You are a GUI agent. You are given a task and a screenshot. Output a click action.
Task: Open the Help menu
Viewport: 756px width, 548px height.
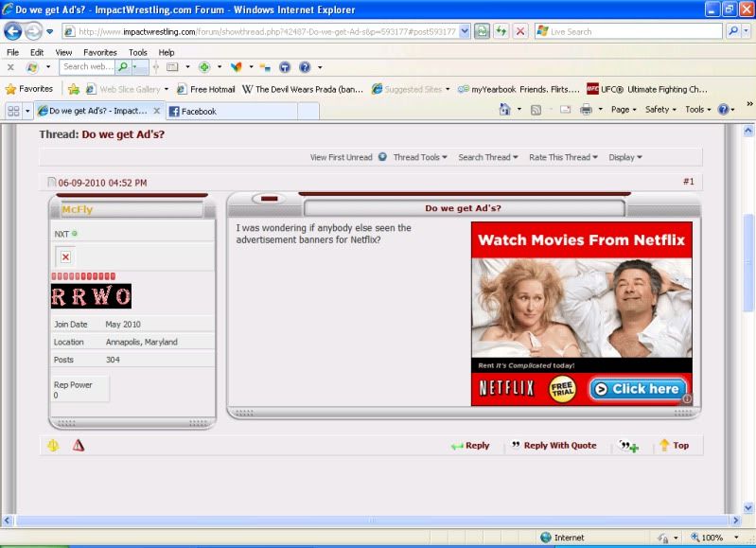click(167, 52)
